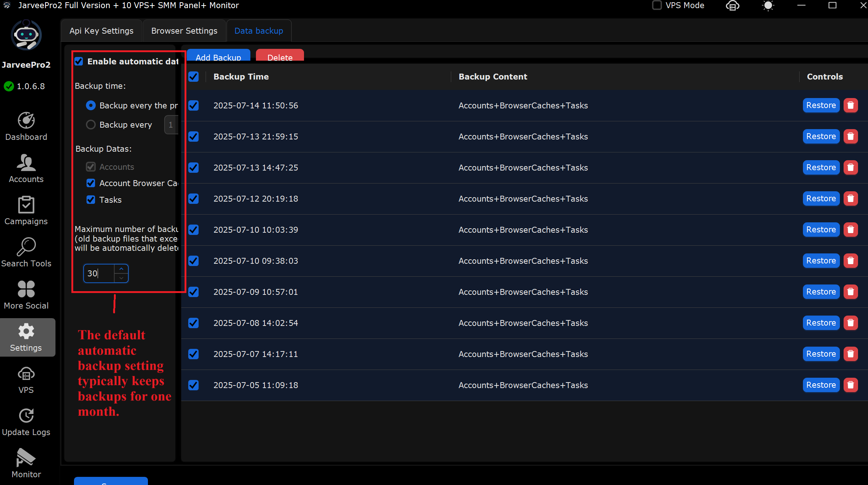Open the VPS section in sidebar
The width and height of the screenshot is (868, 485).
pyautogui.click(x=26, y=380)
